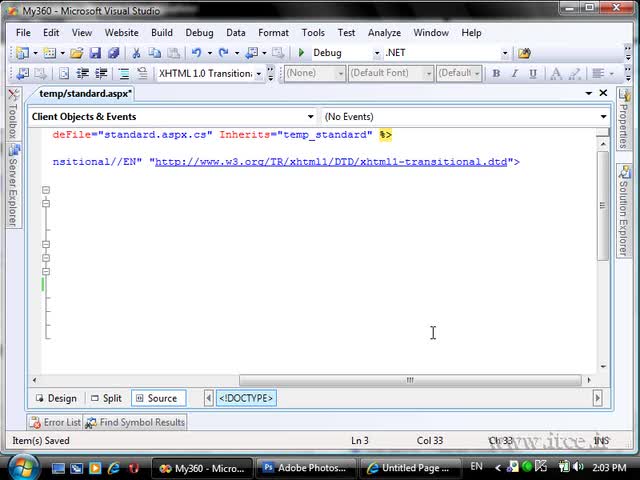This screenshot has width=640, height=480.
Task: Open the Debug menu
Action: [x=199, y=33]
